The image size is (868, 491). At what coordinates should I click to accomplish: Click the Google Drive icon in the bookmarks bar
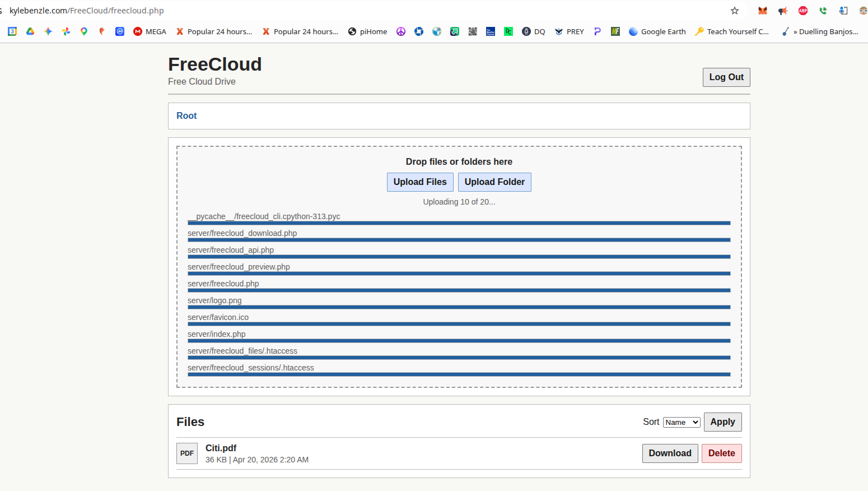[30, 31]
